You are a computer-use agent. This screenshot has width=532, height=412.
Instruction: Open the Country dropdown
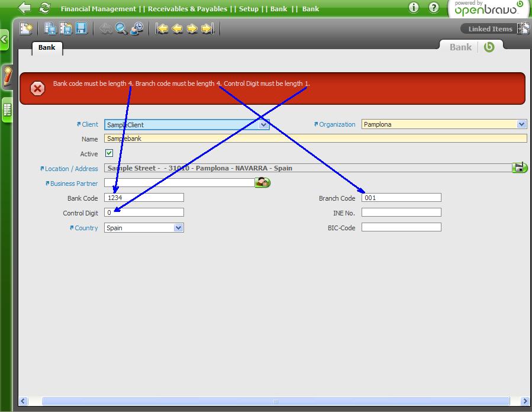[179, 228]
